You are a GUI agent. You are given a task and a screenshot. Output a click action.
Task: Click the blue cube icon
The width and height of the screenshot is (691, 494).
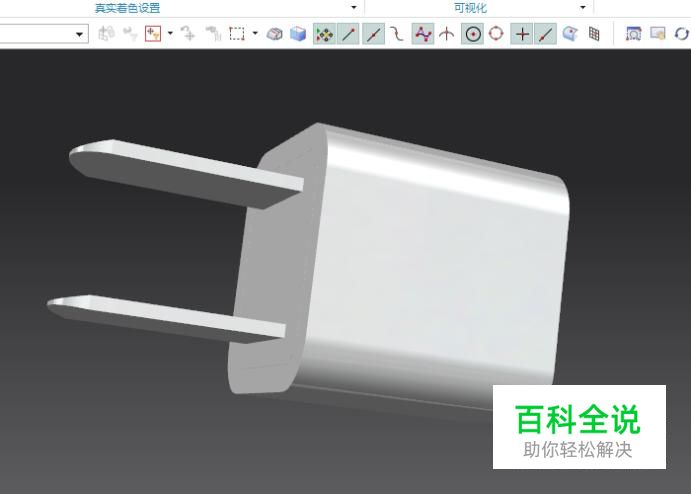298,34
